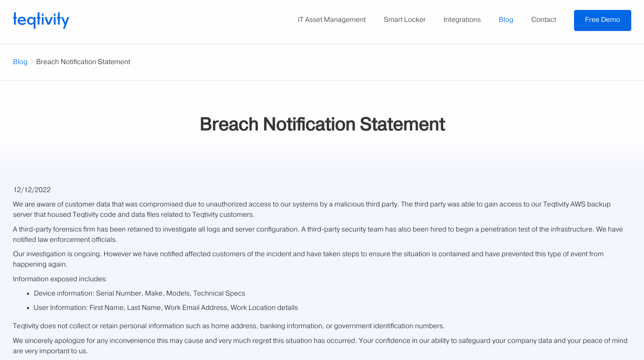The height and width of the screenshot is (360, 644).
Task: Click paragraph starting "We sincerely apologize"
Action: [320, 346]
